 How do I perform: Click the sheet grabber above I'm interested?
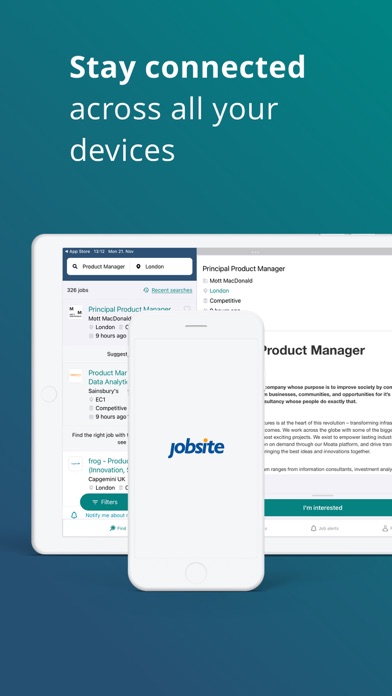pos(322,495)
